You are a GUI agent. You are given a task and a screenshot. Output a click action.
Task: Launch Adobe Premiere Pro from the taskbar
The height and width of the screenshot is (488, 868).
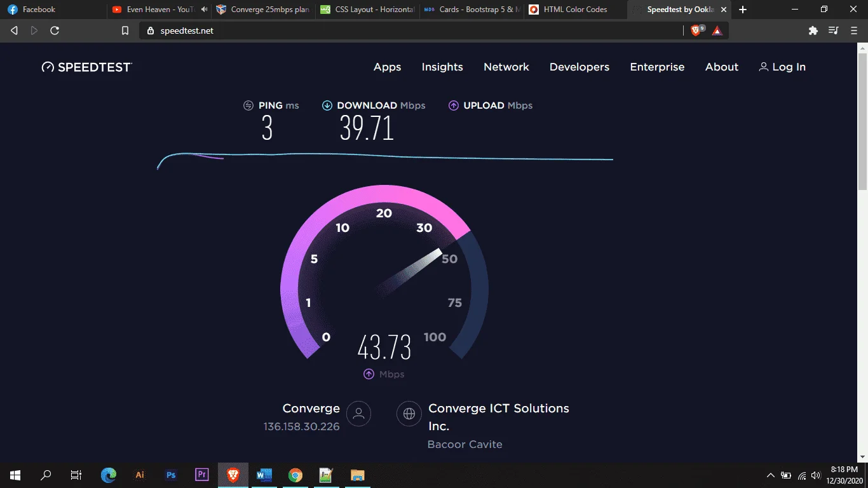tap(202, 475)
